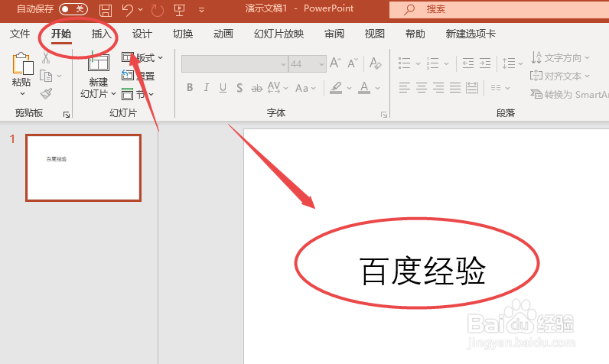Open the 新建选项卡 tab
609x364 pixels.
(471, 34)
